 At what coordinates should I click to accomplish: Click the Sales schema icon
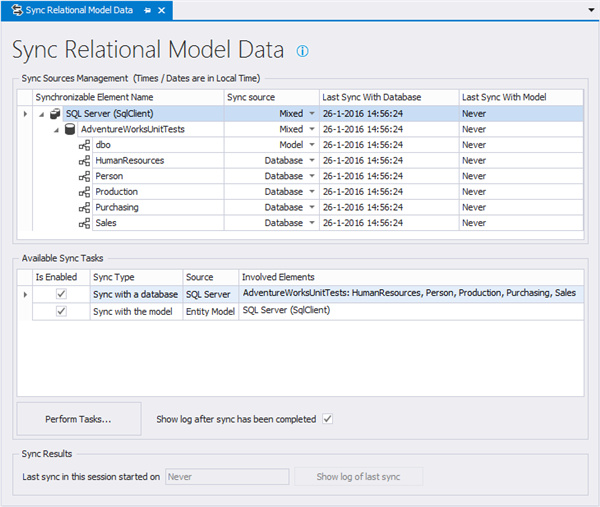pyautogui.click(x=85, y=223)
